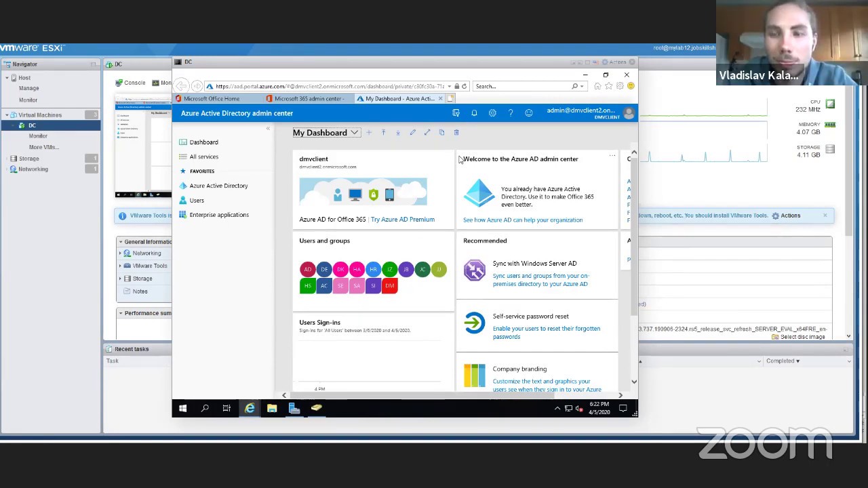Click the green HS group tile
868x488 pixels.
click(307, 286)
